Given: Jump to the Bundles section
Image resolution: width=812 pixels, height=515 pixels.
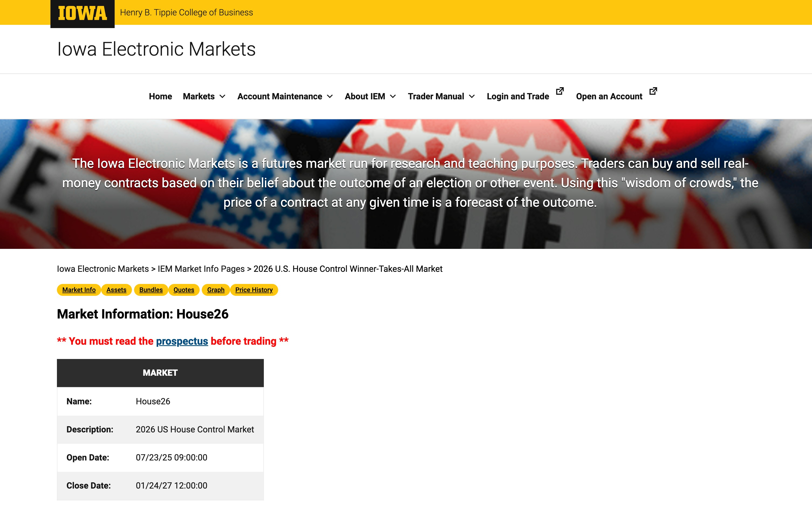Looking at the screenshot, I should pos(151,290).
